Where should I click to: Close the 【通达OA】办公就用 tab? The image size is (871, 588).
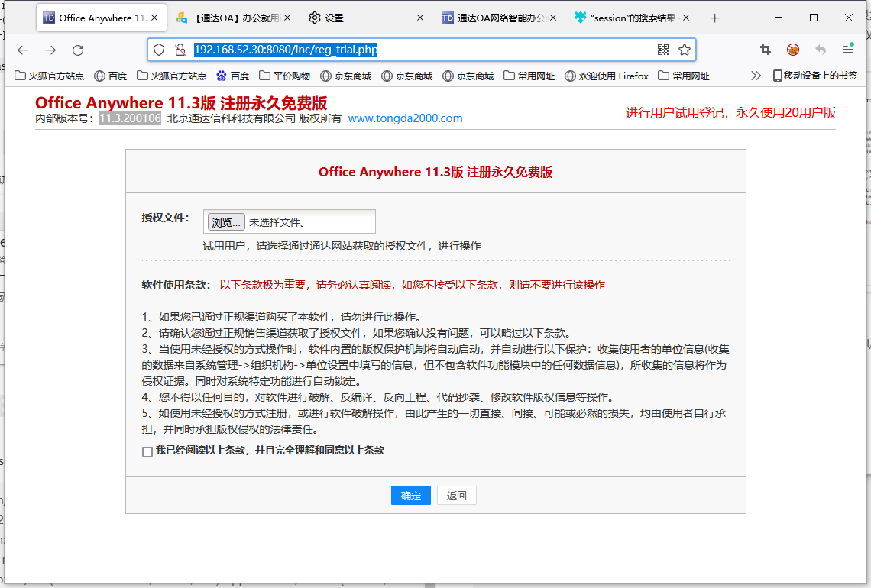point(287,18)
